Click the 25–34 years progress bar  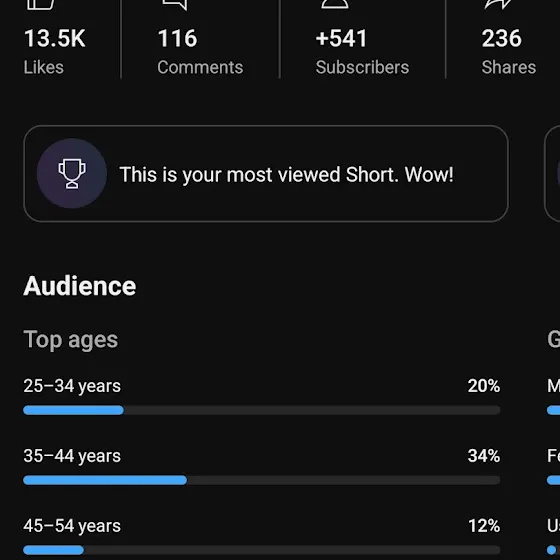262,410
